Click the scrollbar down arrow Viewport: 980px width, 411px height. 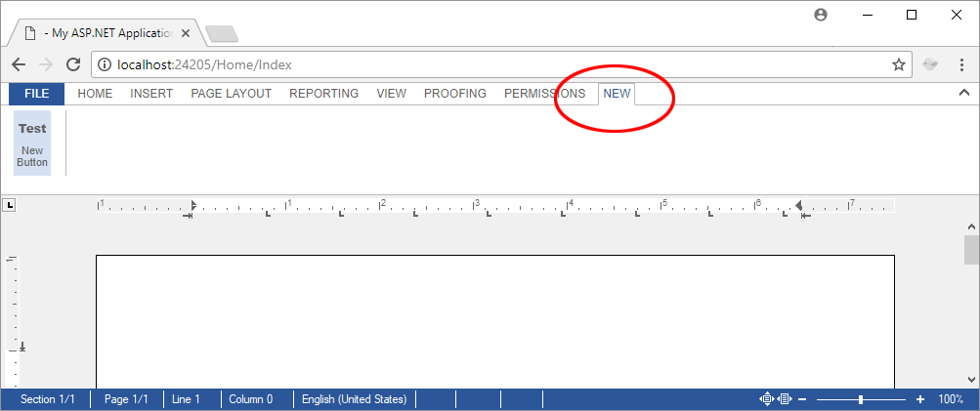[x=972, y=379]
